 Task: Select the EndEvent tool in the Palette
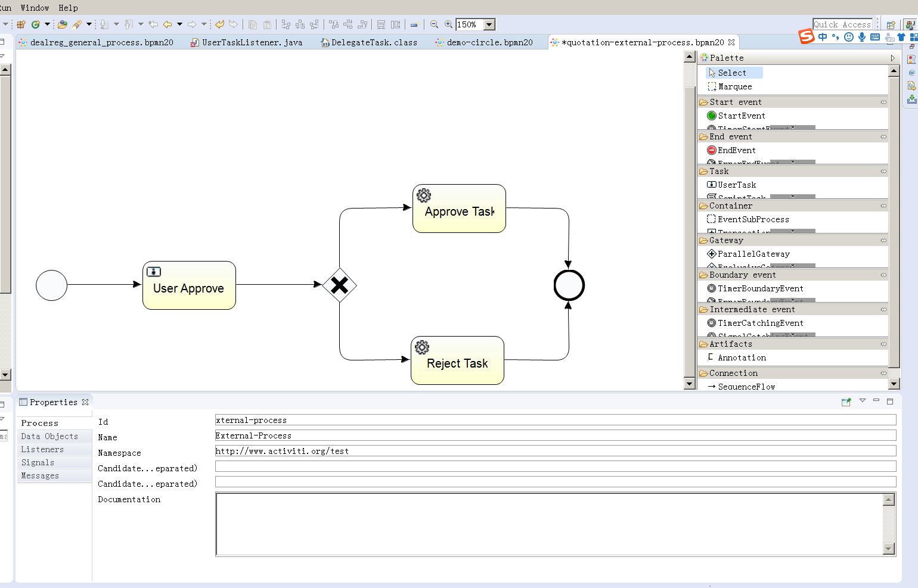pos(736,150)
